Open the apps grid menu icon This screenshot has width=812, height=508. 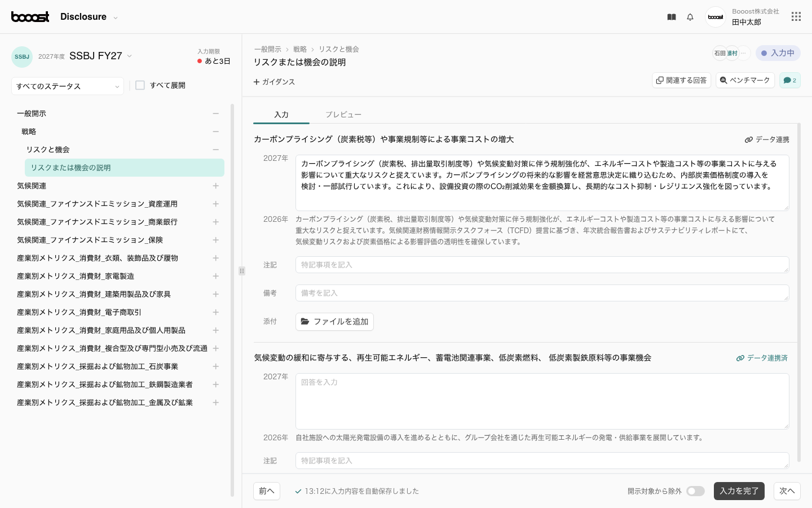coord(796,17)
